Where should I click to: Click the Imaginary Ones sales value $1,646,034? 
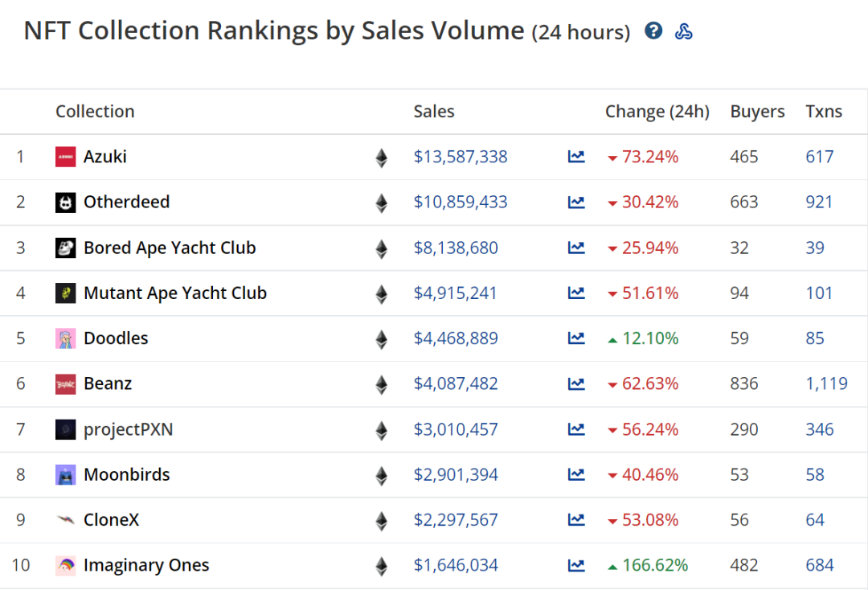[x=456, y=566]
